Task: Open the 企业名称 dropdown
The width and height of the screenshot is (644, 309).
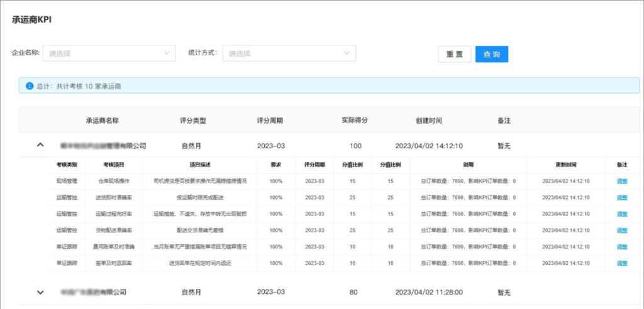Action: tap(109, 53)
